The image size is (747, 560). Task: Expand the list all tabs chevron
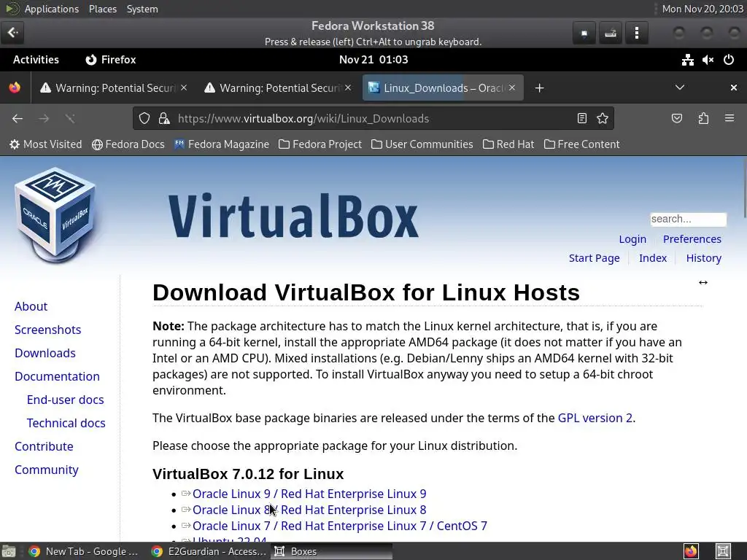click(680, 87)
